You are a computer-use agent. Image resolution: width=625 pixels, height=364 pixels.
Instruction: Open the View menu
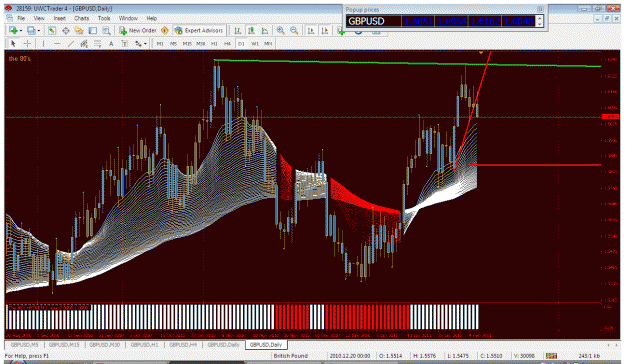[x=39, y=18]
